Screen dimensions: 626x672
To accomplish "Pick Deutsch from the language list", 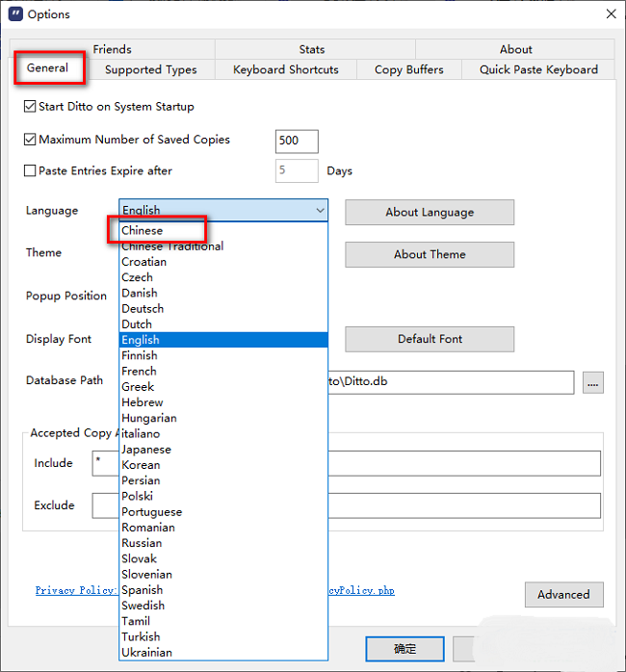I will (223, 309).
